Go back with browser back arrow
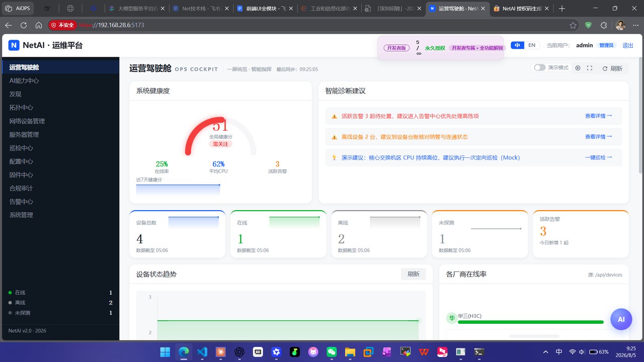The width and height of the screenshot is (644, 362). point(9,25)
